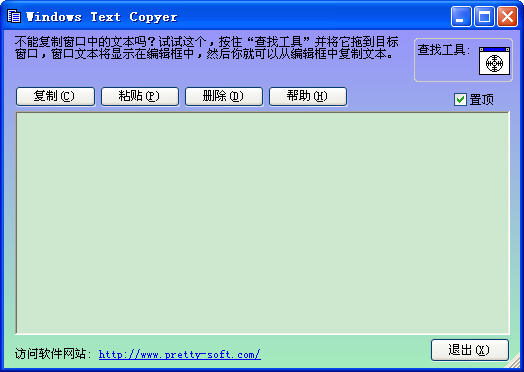Open the http://www.pretty-soft.com/ link
Image resolution: width=524 pixels, height=372 pixels.
point(179,355)
